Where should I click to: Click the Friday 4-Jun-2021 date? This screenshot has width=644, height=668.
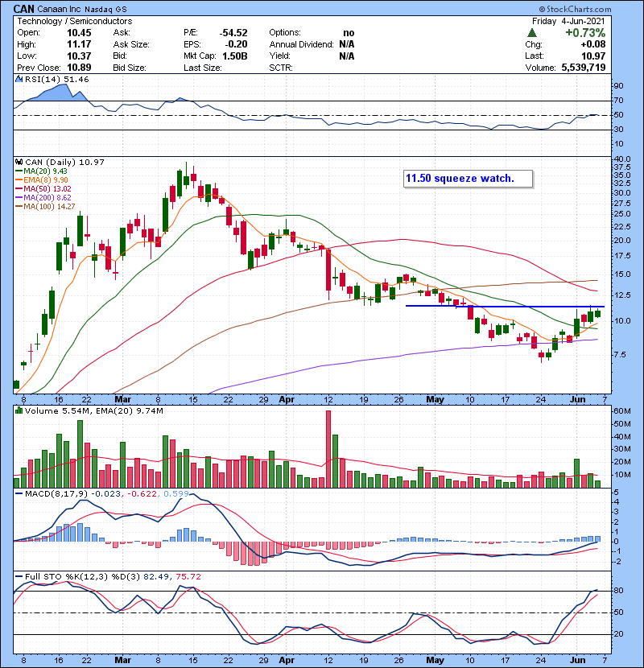568,21
